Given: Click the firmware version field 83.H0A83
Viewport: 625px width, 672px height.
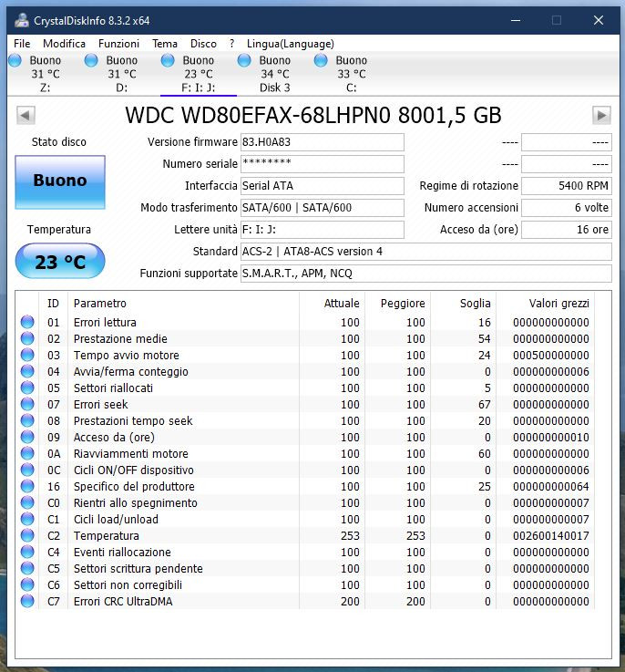Looking at the screenshot, I should click(323, 142).
